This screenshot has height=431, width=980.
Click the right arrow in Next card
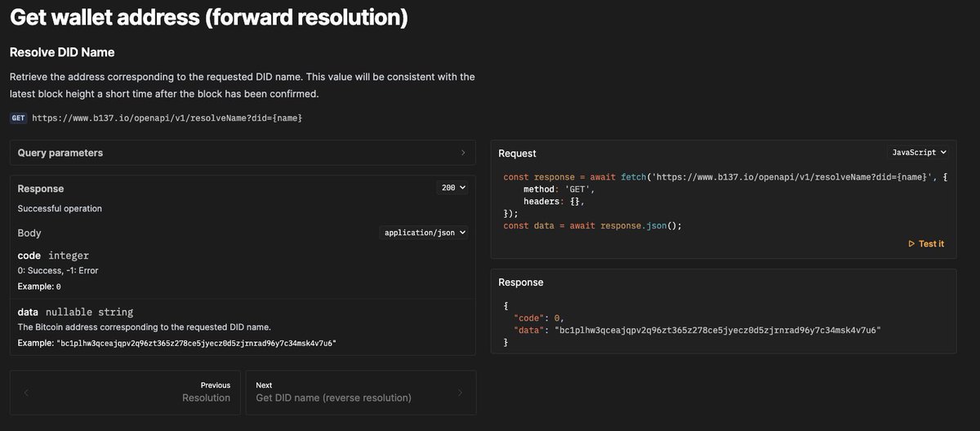tap(460, 393)
